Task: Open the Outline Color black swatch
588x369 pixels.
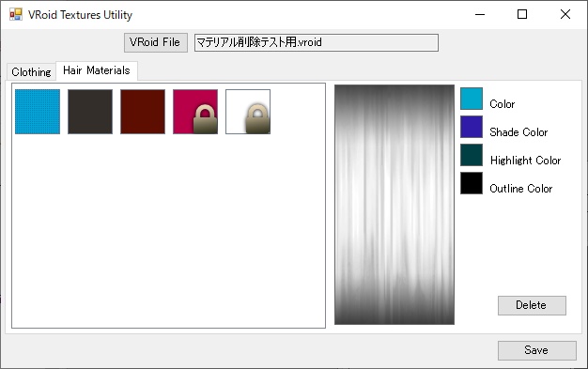Action: click(x=472, y=183)
